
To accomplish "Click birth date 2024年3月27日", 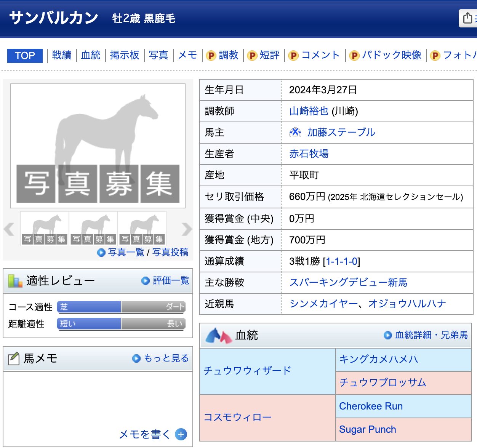I will pos(323,90).
